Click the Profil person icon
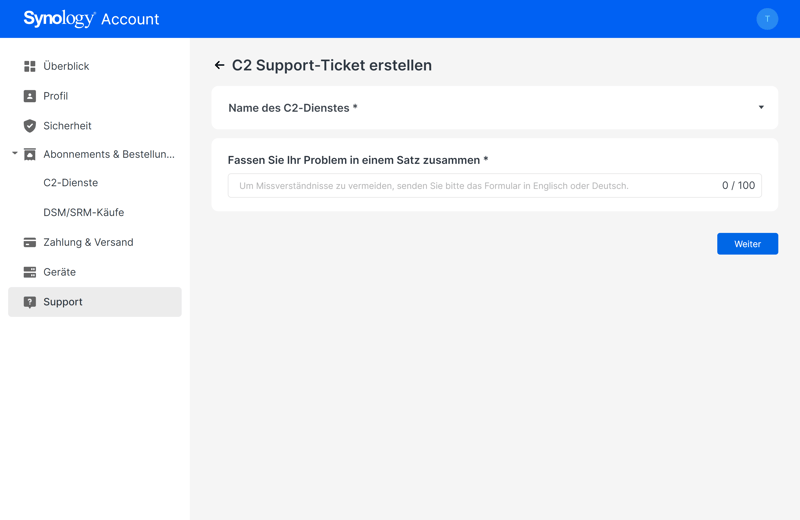 [30, 96]
